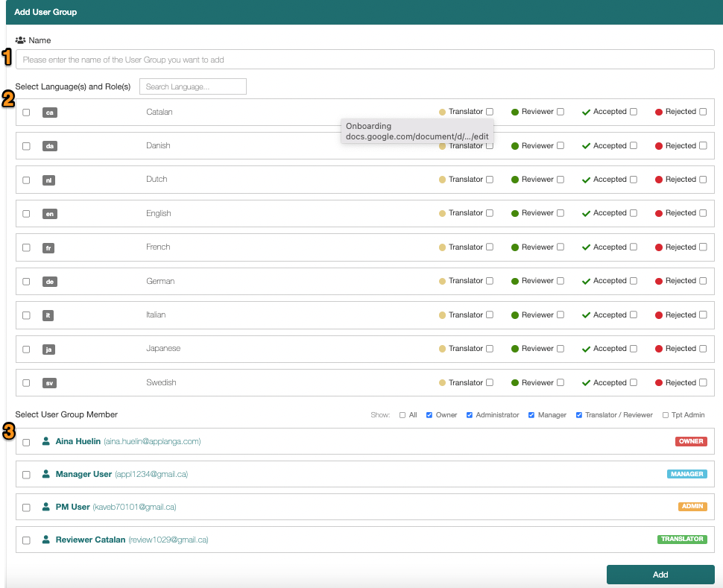Select the Dutch language row checkbox
This screenshot has width=723, height=588.
point(26,180)
